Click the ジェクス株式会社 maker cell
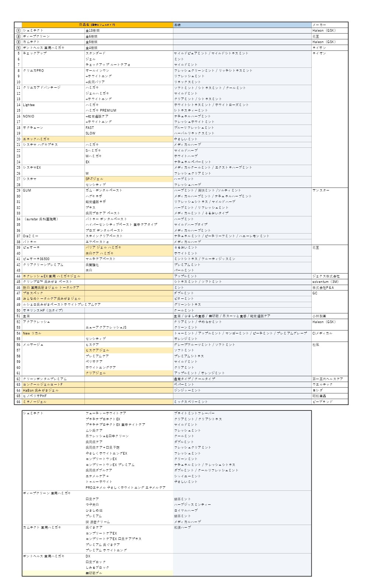370x588 pixels. pyautogui.click(x=330, y=276)
